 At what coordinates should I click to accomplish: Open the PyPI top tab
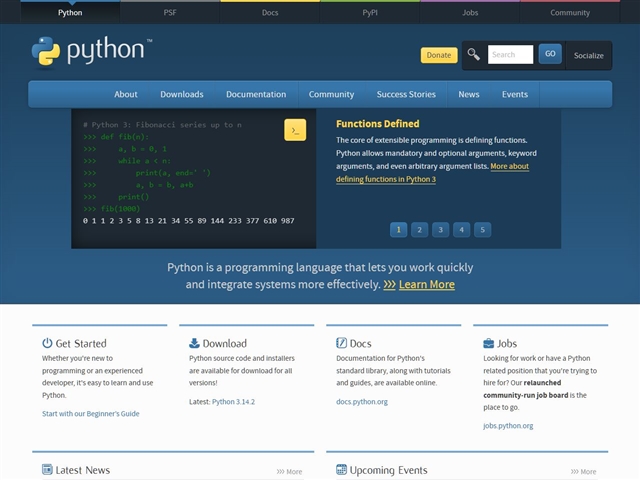pyautogui.click(x=370, y=13)
